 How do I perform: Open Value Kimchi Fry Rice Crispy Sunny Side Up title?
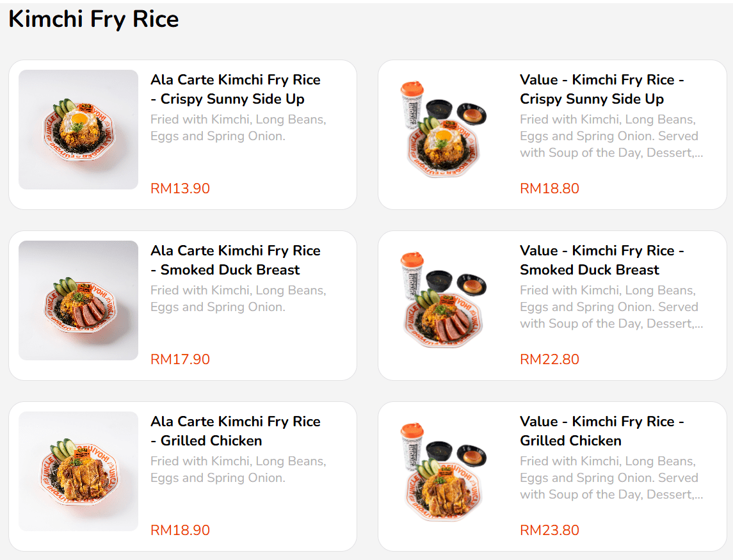[x=601, y=90]
